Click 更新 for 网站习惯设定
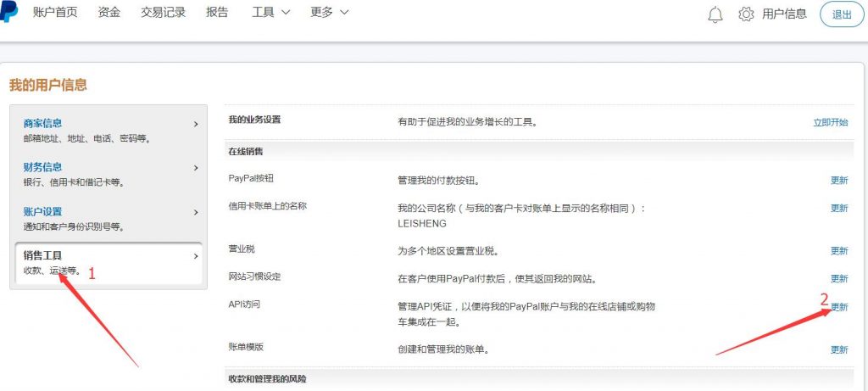Image resolution: width=868 pixels, height=391 pixels. 839,279
